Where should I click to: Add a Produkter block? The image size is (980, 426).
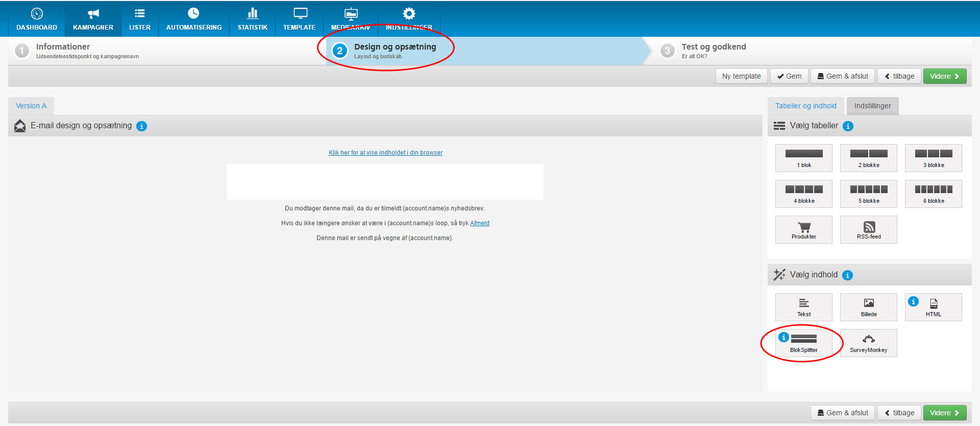804,229
